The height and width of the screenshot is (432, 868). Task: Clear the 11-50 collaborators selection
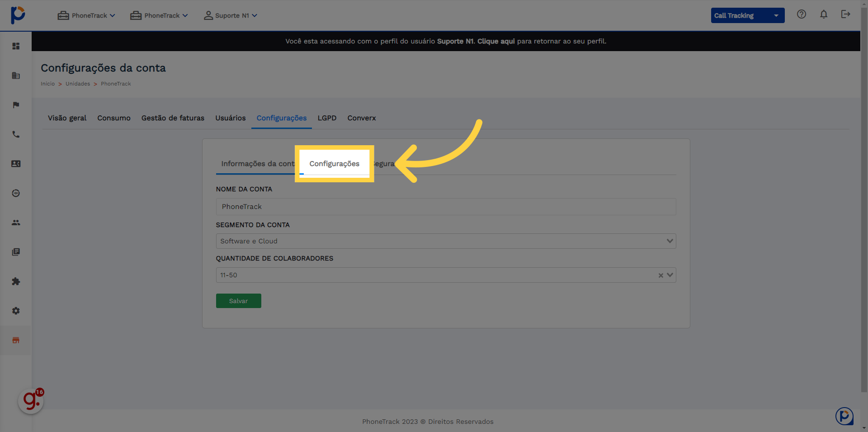pos(660,275)
